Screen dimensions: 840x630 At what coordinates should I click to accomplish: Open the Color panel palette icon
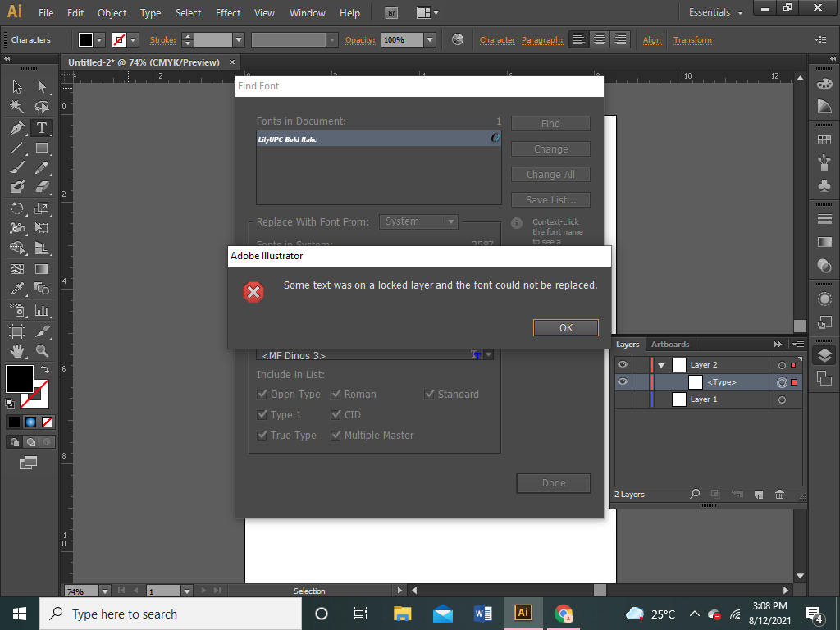click(824, 84)
